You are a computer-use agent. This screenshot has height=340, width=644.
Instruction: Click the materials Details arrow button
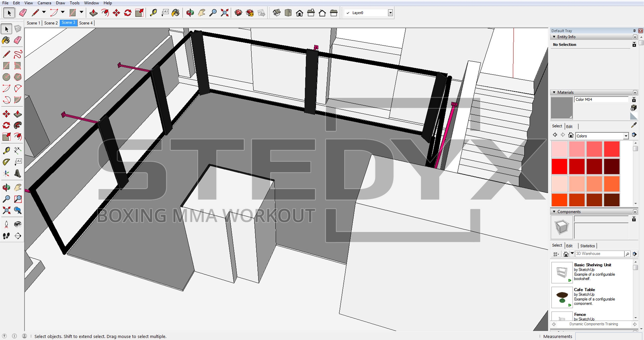[634, 135]
